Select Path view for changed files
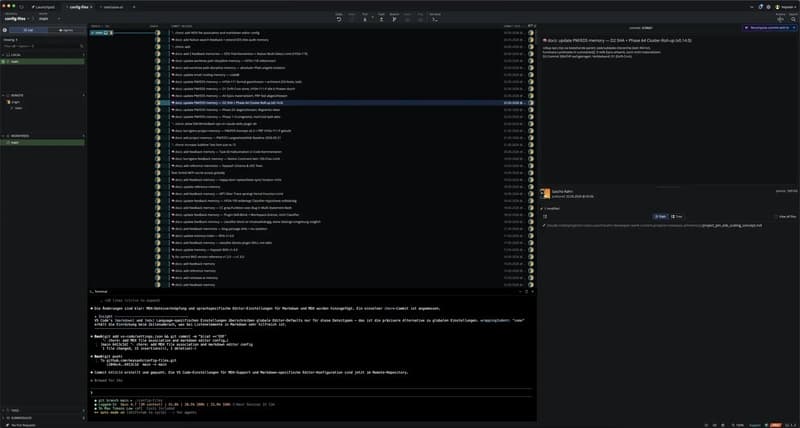800x428 pixels. [661, 217]
